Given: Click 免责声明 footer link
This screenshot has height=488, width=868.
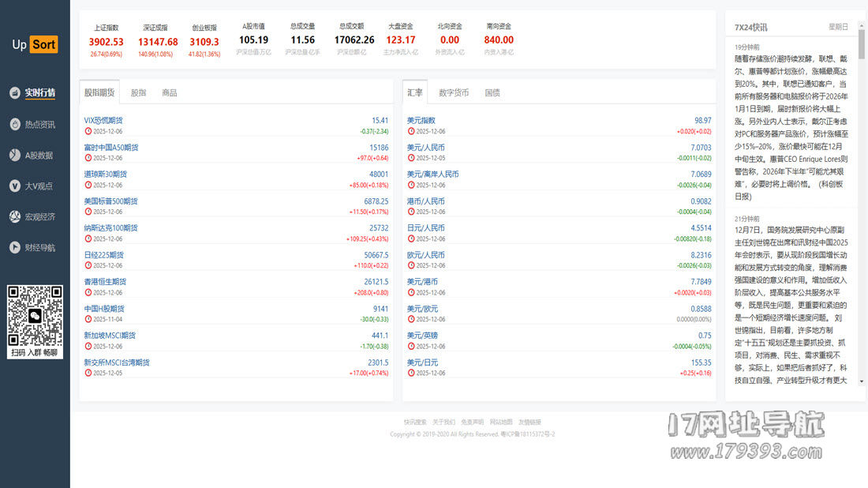Looking at the screenshot, I should tap(472, 422).
